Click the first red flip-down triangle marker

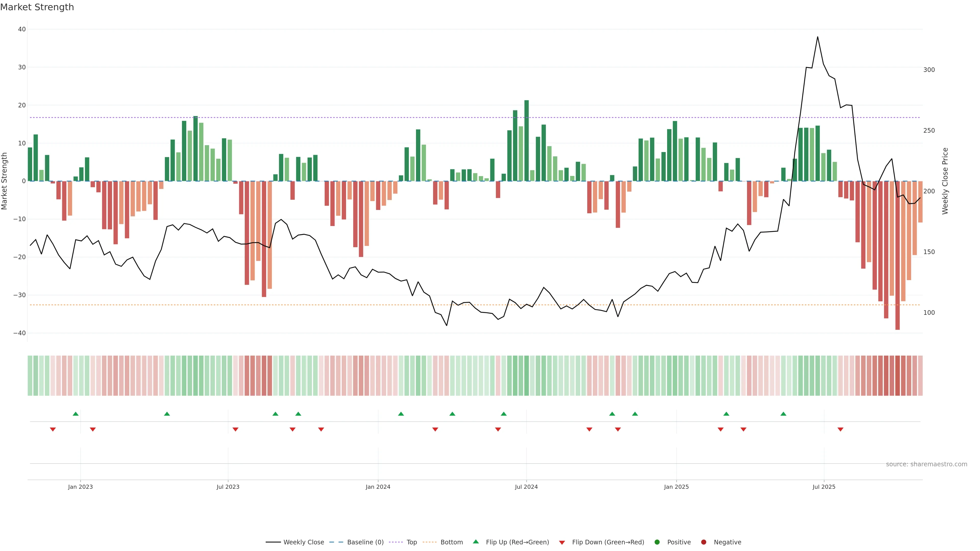pyautogui.click(x=53, y=429)
